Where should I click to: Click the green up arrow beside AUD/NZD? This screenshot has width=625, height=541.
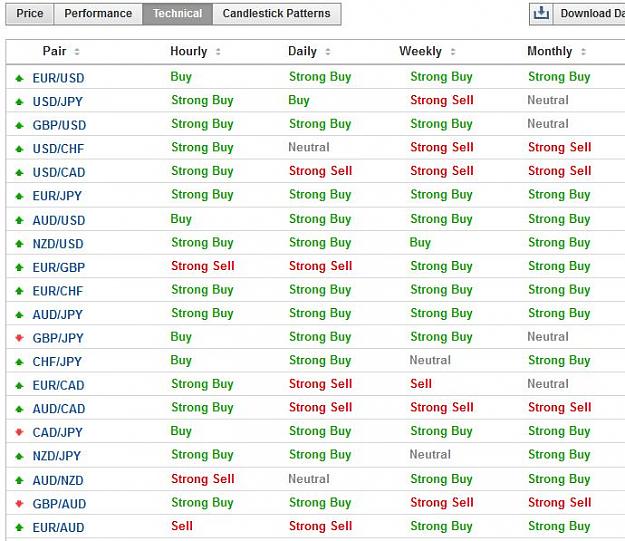19,480
